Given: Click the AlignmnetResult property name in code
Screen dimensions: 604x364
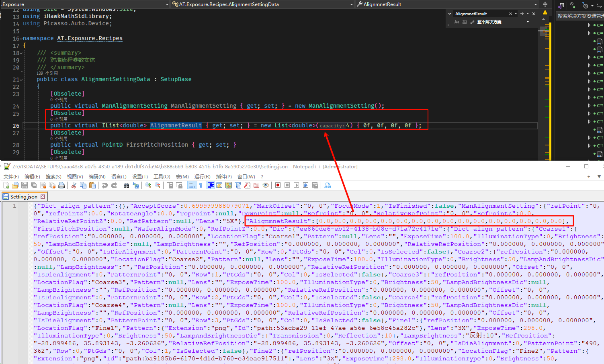Looking at the screenshot, I should pyautogui.click(x=176, y=125).
